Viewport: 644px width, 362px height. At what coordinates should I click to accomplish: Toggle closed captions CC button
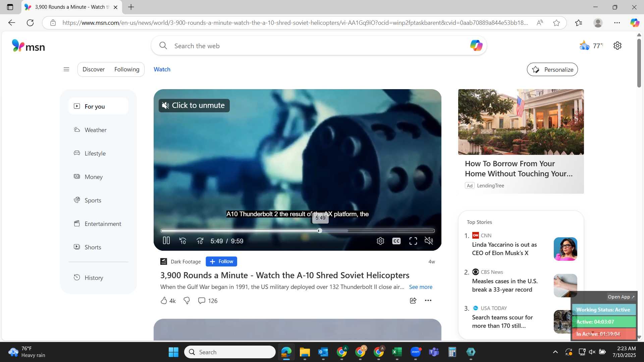[x=396, y=241]
